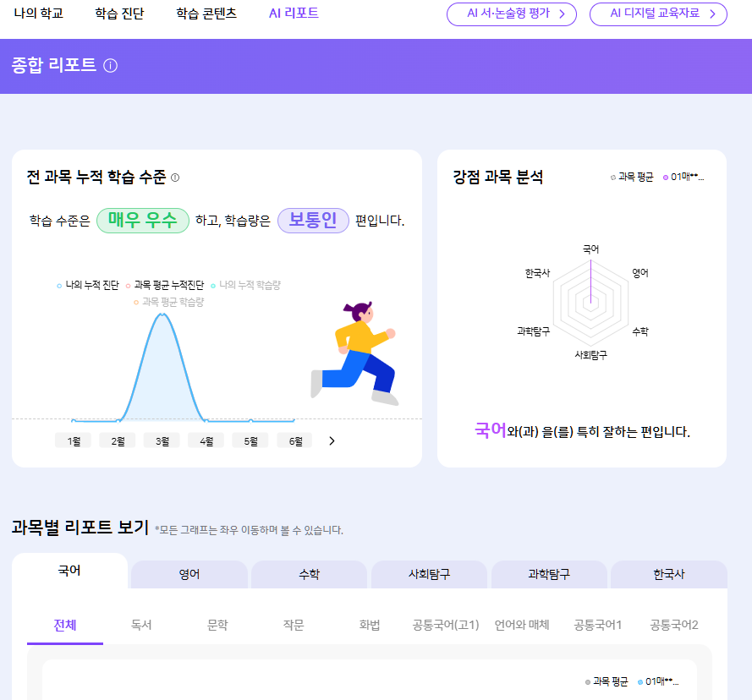This screenshot has height=700, width=752.
Task: Go to 나의 학교 menu
Action: click(x=38, y=14)
